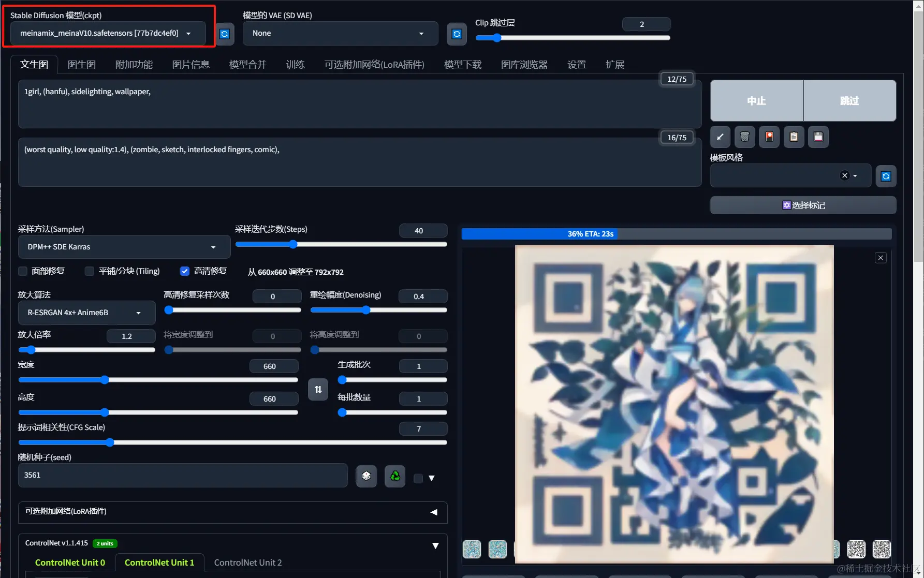This screenshot has height=578, width=924.
Task: Click the clipboard icon to apply styles
Action: 794,137
